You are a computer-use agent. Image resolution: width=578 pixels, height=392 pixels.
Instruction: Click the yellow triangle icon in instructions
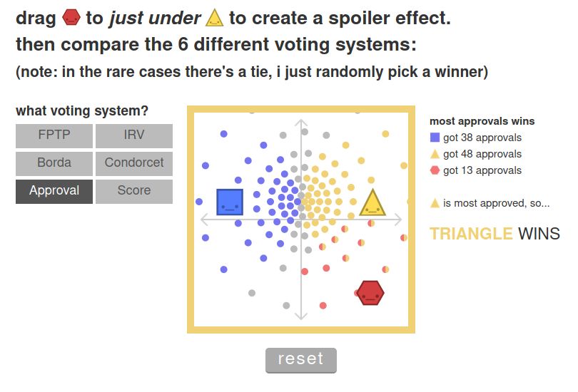pos(215,17)
